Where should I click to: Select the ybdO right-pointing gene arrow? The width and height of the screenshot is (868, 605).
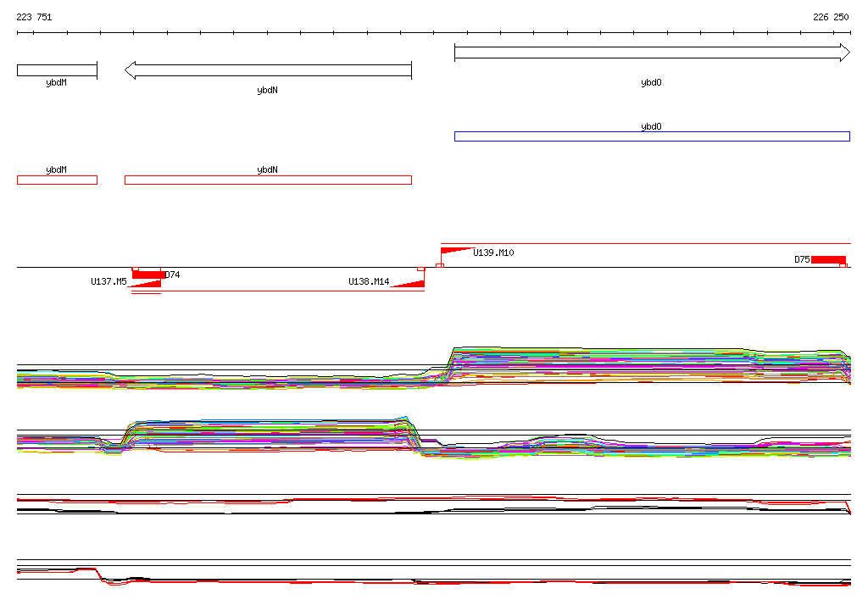coord(652,53)
